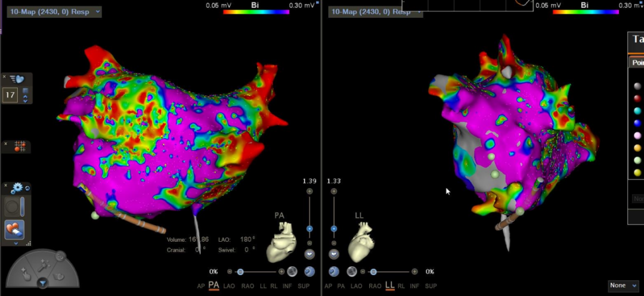Select the eraser tool in left panel

coord(15,229)
